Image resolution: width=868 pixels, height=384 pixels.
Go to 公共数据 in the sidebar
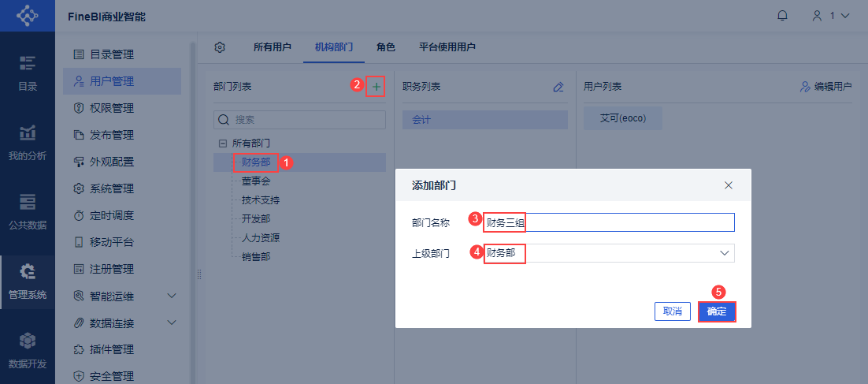coord(28,211)
